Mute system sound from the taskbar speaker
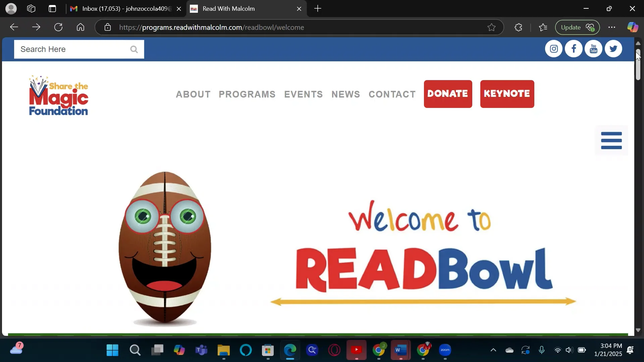Viewport: 644px width, 362px height. click(570, 350)
